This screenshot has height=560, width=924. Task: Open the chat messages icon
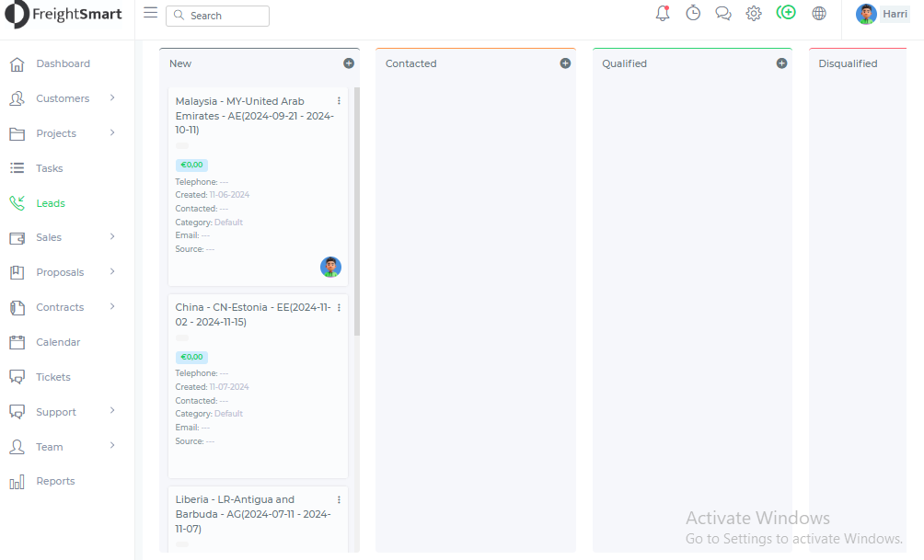click(x=723, y=14)
